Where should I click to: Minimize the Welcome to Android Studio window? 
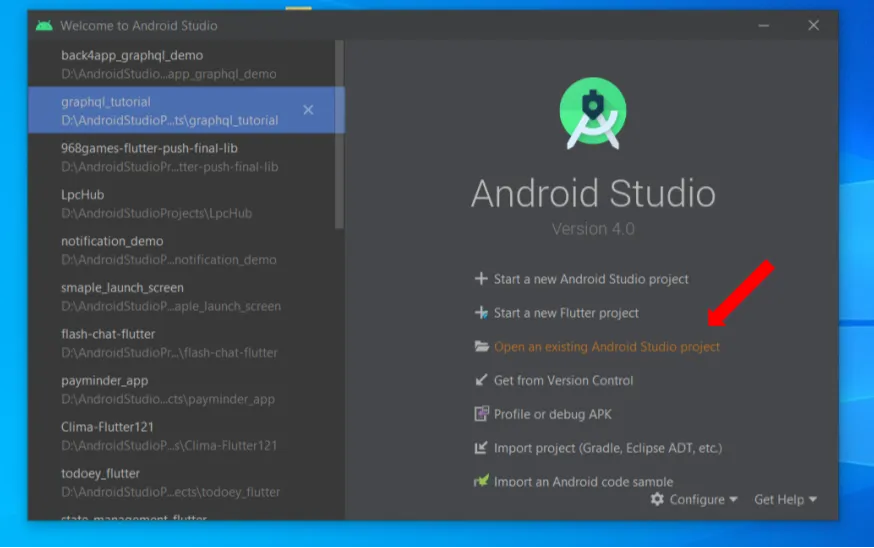764,26
